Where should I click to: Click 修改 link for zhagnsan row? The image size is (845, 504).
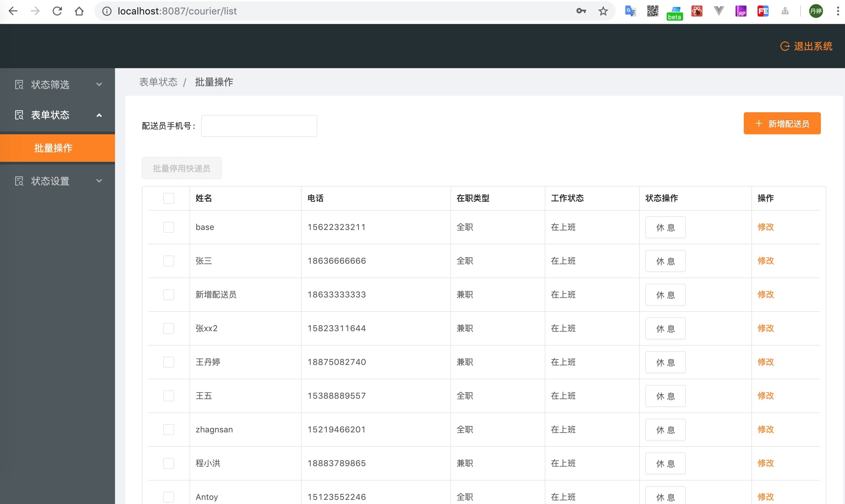[765, 430]
